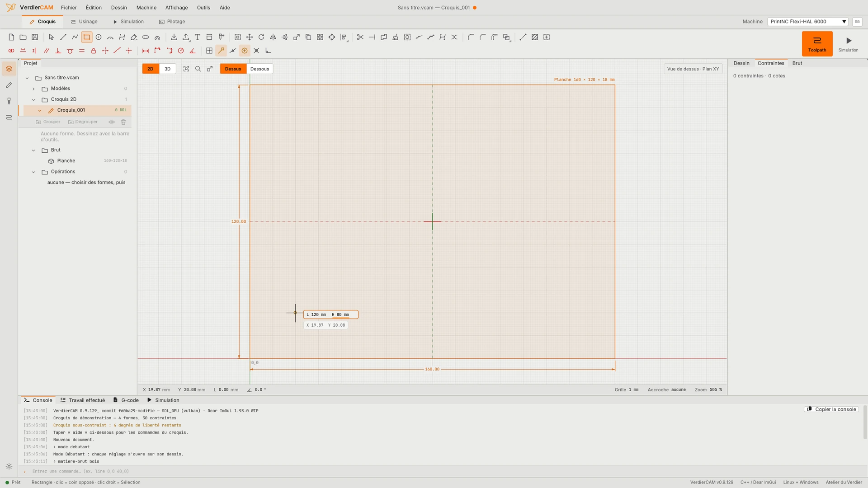Switch to the Usinage workspace tab
This screenshot has height=488, width=868.
click(x=84, y=21)
